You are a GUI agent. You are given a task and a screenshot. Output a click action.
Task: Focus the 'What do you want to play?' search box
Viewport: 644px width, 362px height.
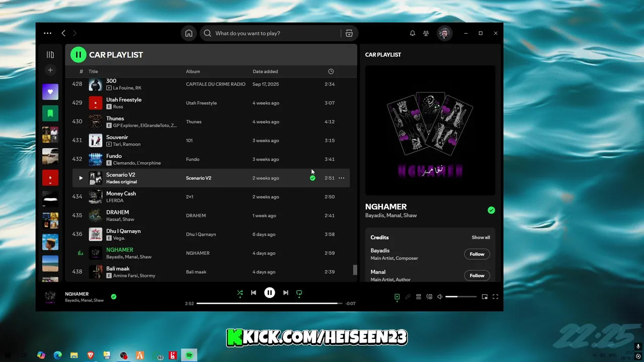(x=272, y=33)
